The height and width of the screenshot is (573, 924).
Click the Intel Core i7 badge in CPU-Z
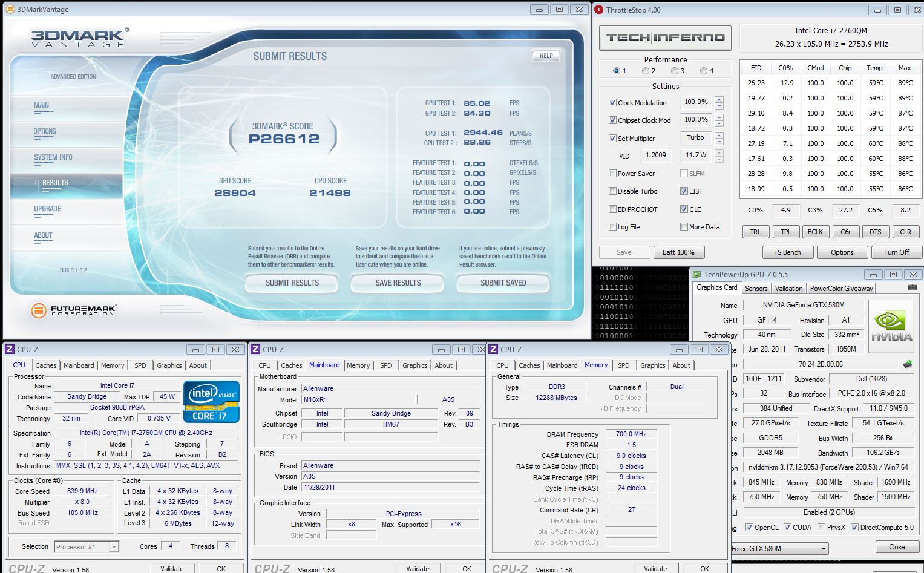click(x=211, y=401)
